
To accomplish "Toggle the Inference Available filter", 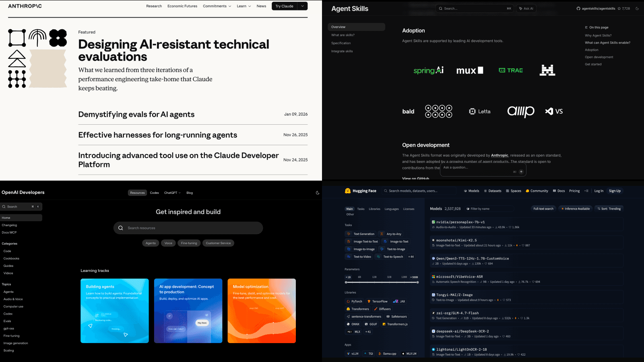I will coord(575,209).
